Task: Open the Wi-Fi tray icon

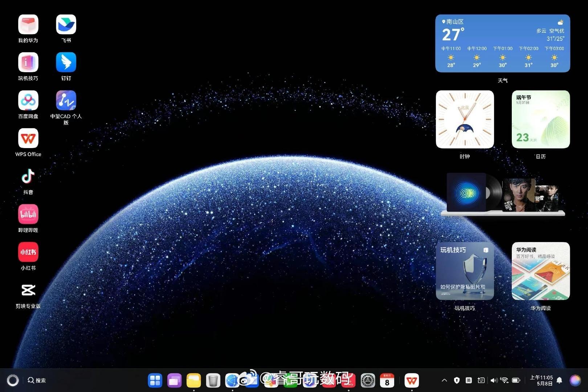Action: [x=505, y=380]
